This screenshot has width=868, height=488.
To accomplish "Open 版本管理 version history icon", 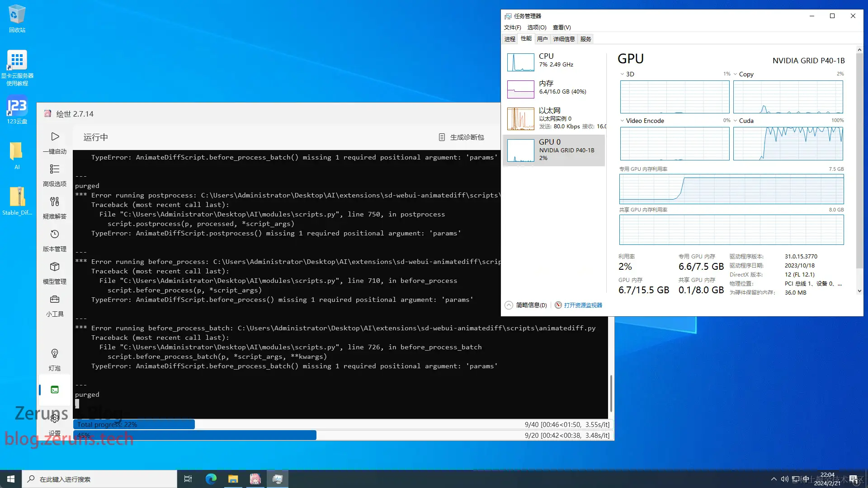I will point(55,235).
